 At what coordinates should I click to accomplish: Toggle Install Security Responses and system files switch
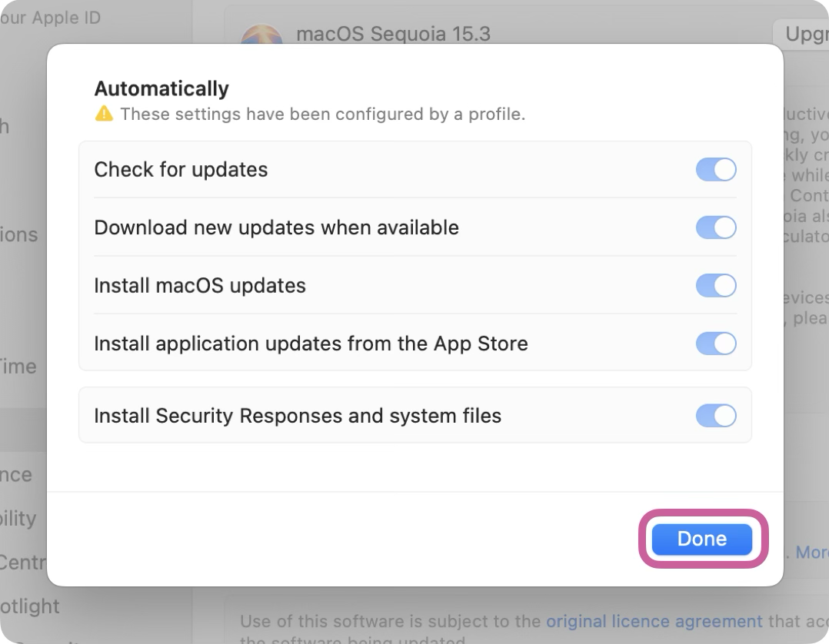click(716, 416)
